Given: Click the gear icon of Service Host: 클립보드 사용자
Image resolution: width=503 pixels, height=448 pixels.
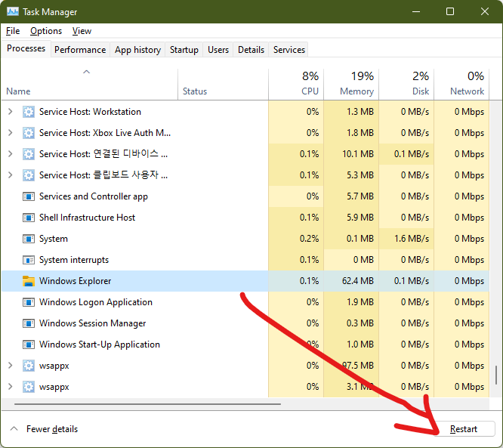Looking at the screenshot, I should 29,175.
